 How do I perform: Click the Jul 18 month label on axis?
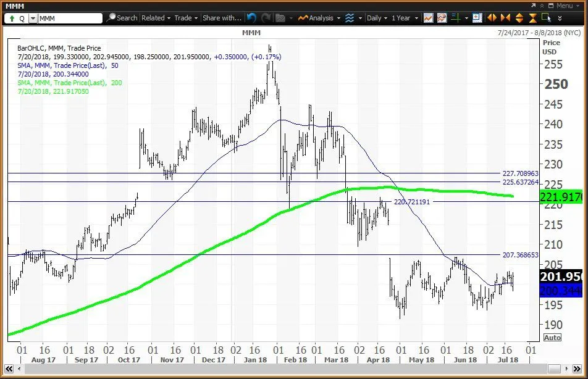[x=508, y=360]
